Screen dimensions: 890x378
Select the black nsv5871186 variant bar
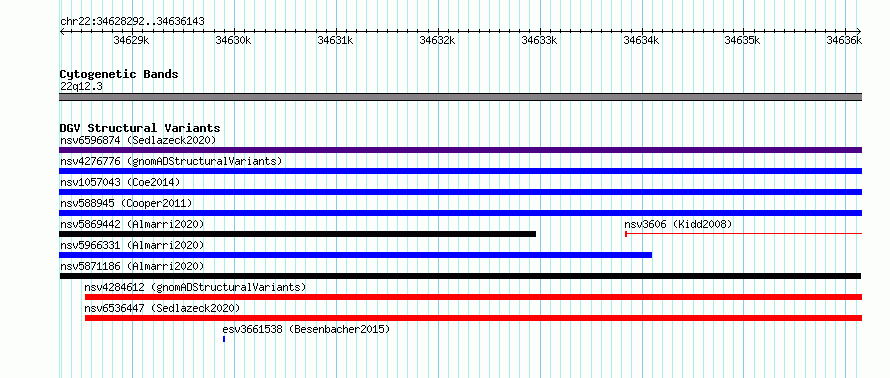tap(460, 276)
